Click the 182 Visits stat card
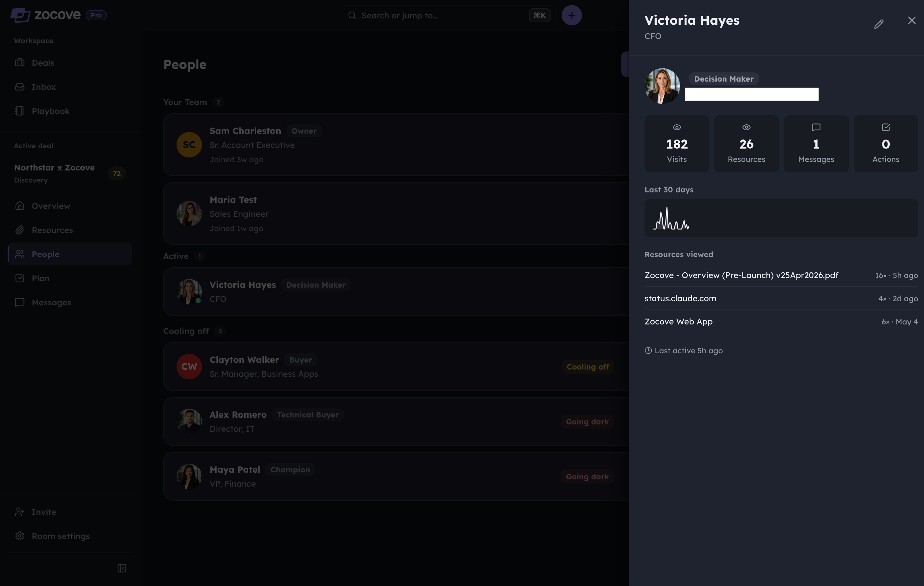This screenshot has height=586, width=924. point(677,144)
